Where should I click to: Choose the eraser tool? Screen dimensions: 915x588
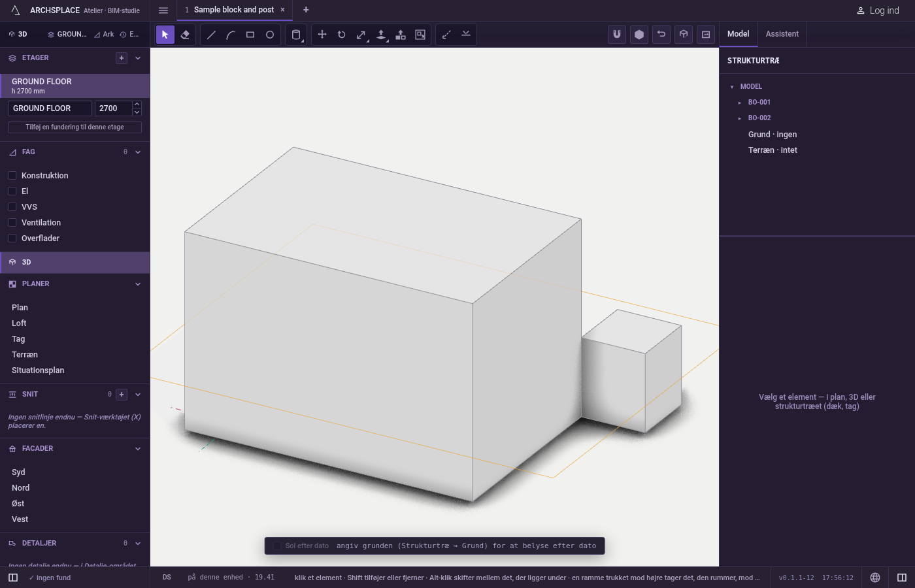[185, 35]
